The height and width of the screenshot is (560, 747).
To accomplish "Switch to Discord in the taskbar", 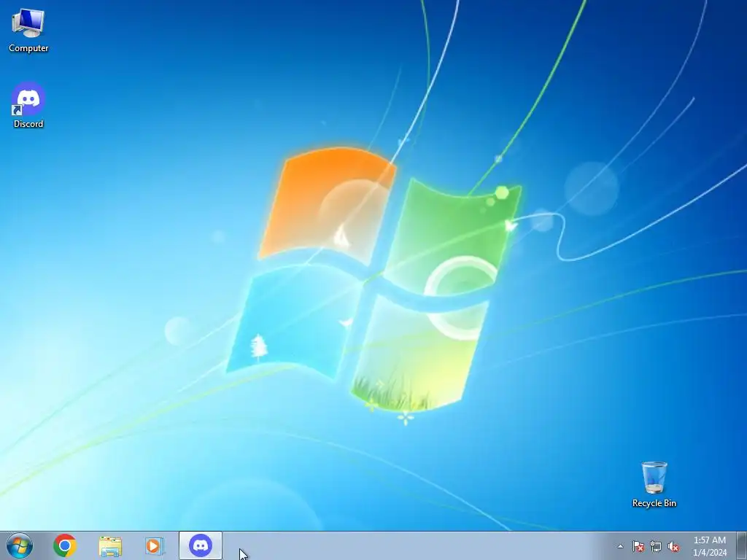I will 201,545.
